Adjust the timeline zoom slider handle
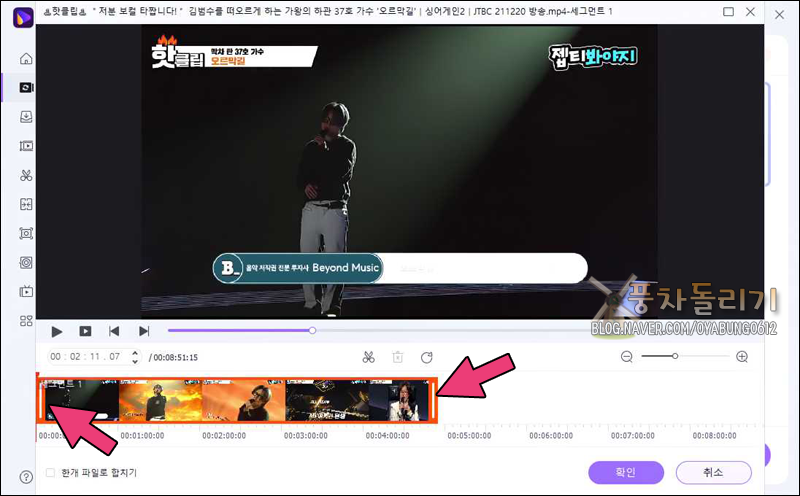The image size is (800, 496). [x=675, y=356]
